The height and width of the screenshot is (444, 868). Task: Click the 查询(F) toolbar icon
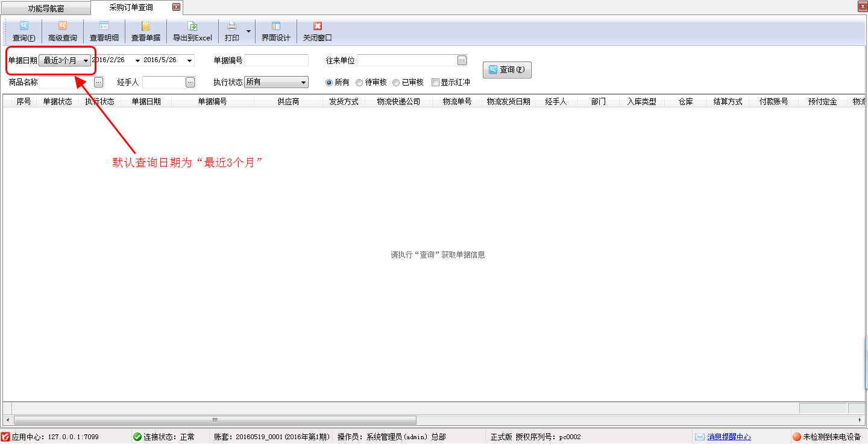click(24, 27)
